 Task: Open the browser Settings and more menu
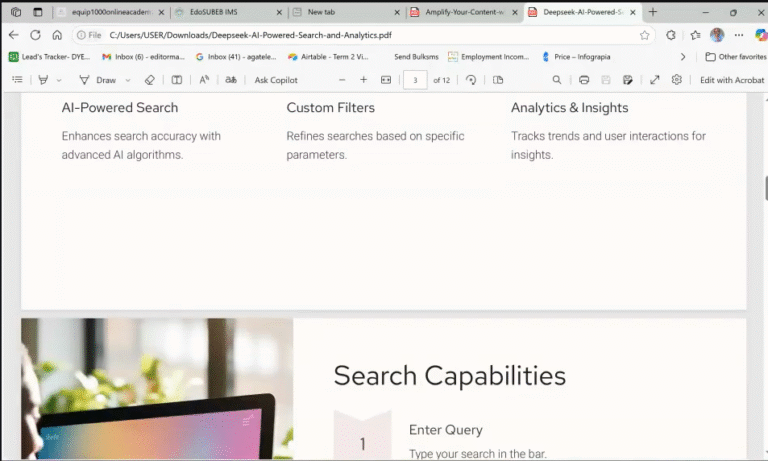click(739, 35)
